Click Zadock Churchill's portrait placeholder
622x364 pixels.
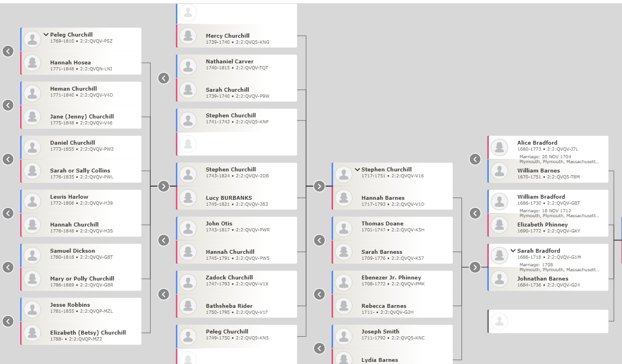point(188,282)
